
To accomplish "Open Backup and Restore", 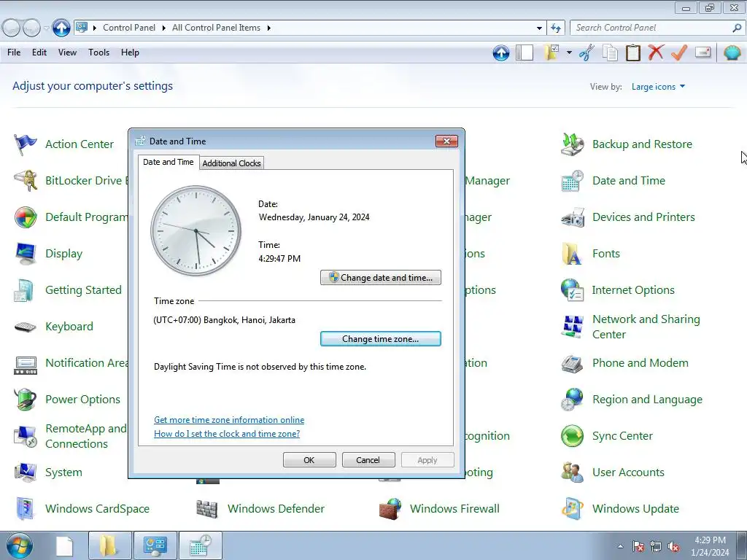I will 627,144.
